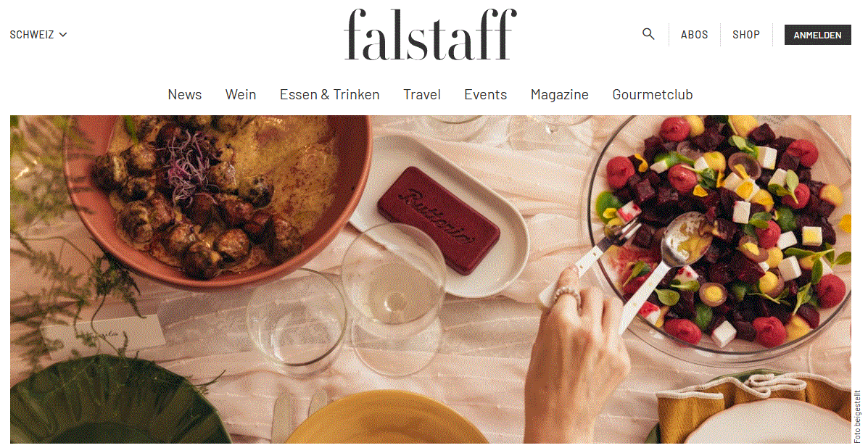This screenshot has height=448, width=868.
Task: Open the Schweiz region dropdown
Action: pos(38,34)
